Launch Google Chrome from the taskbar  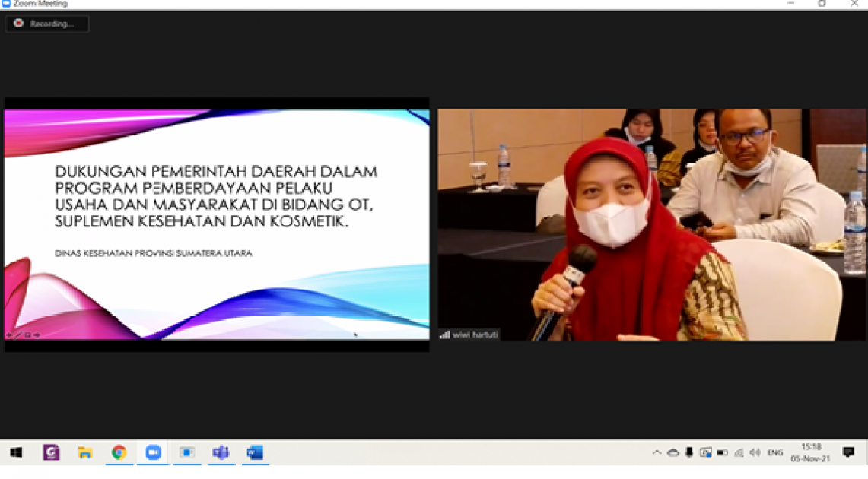[119, 452]
